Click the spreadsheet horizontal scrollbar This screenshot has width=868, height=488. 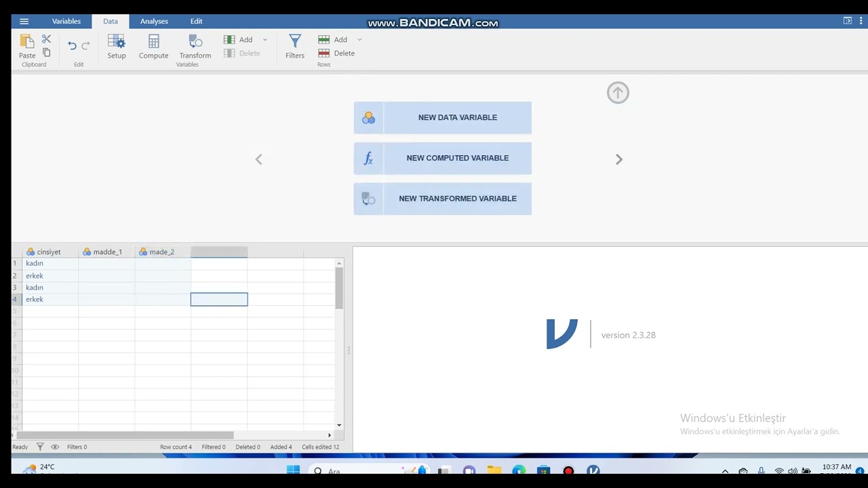click(125, 435)
